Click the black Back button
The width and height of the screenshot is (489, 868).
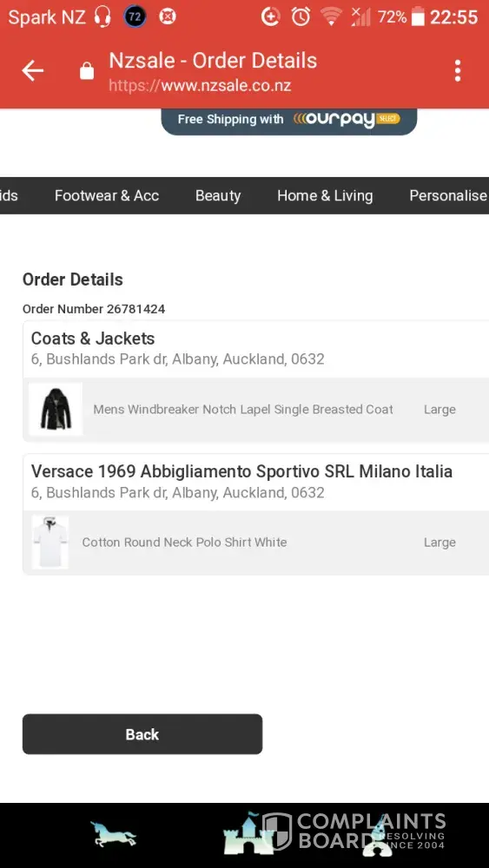142,734
